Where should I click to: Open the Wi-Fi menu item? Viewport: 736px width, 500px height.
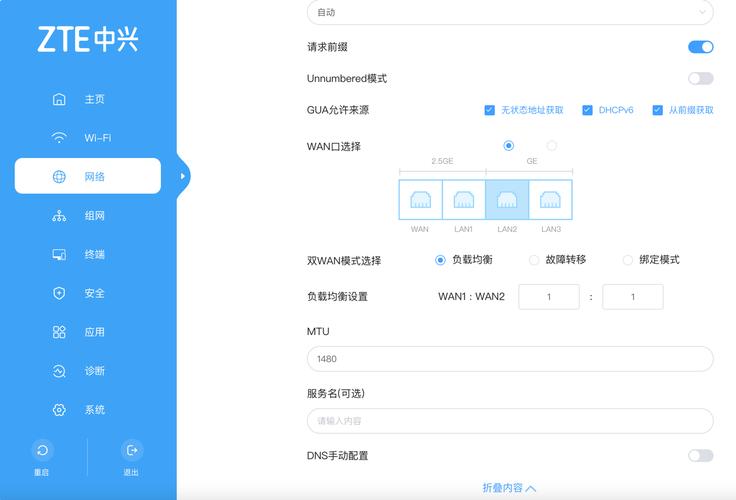coord(88,138)
